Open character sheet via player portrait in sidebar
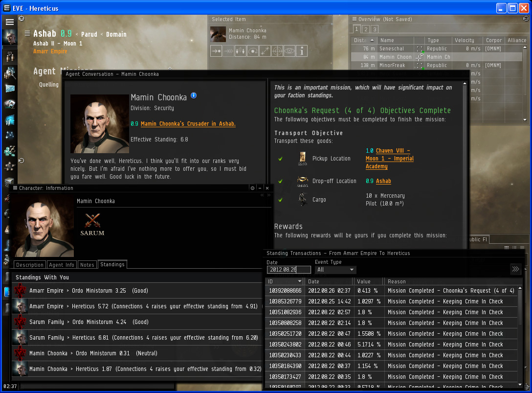 [9, 37]
